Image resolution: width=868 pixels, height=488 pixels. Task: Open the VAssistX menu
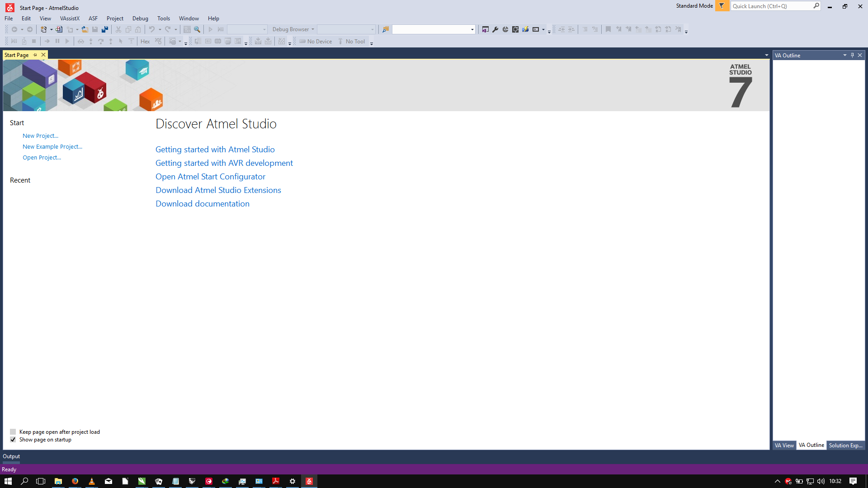point(70,19)
